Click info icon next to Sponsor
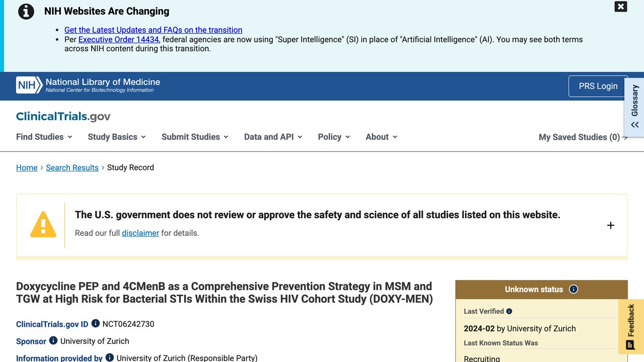This screenshot has height=362, width=644. tap(53, 341)
